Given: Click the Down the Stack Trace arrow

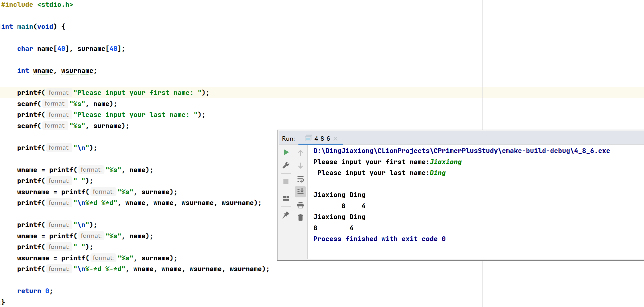Looking at the screenshot, I should [x=301, y=166].
